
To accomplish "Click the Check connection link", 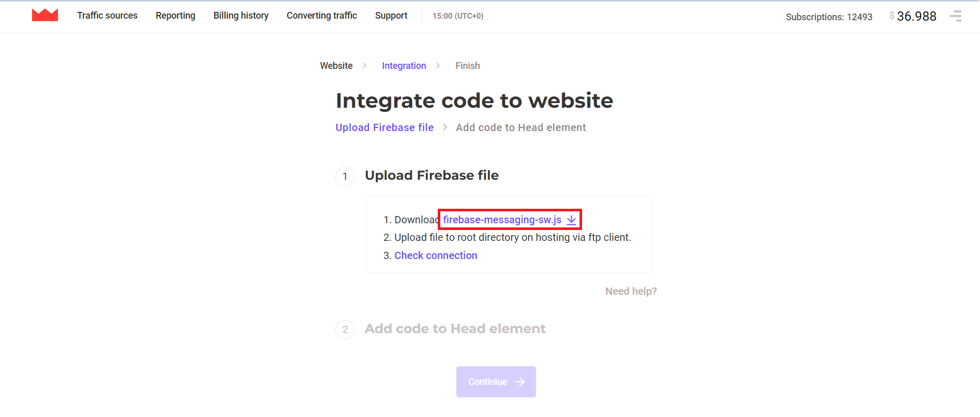I will (436, 255).
